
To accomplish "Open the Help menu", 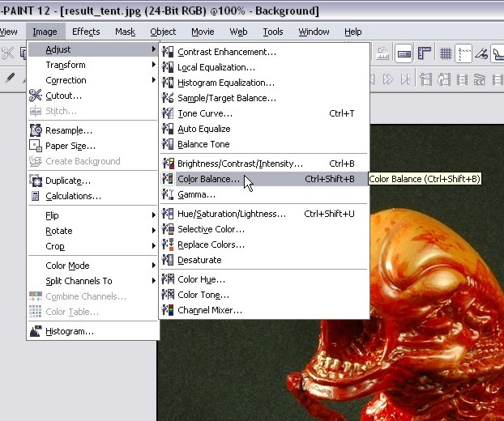I will [353, 32].
